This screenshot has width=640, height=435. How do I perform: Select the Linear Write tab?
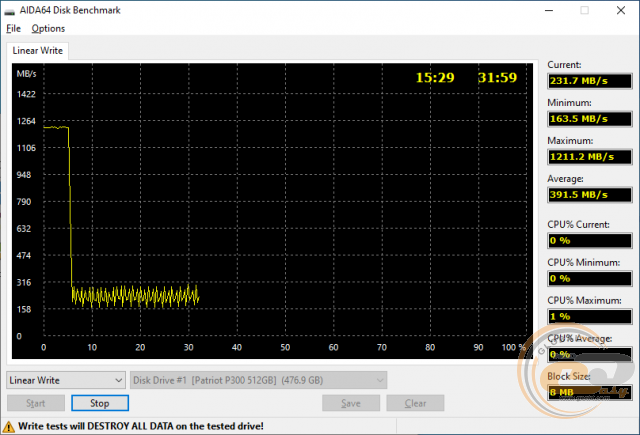click(38, 51)
